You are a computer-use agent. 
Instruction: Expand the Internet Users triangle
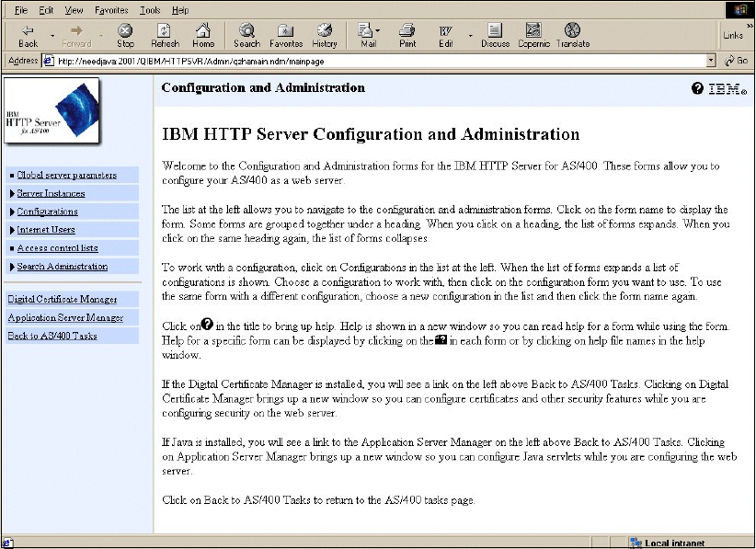tap(12, 230)
